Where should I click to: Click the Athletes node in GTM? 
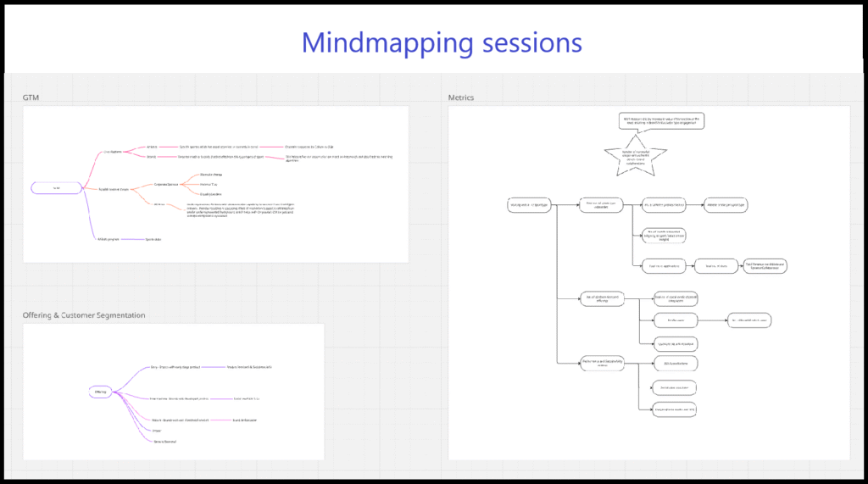pos(152,147)
